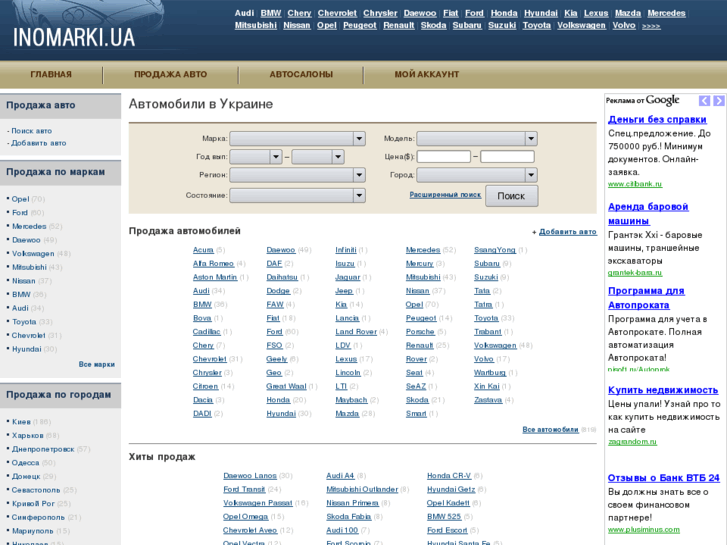Screen dimensions: 727x545
Task: Open Volkswagen Passat in Хиты продаж
Action: click(258, 503)
